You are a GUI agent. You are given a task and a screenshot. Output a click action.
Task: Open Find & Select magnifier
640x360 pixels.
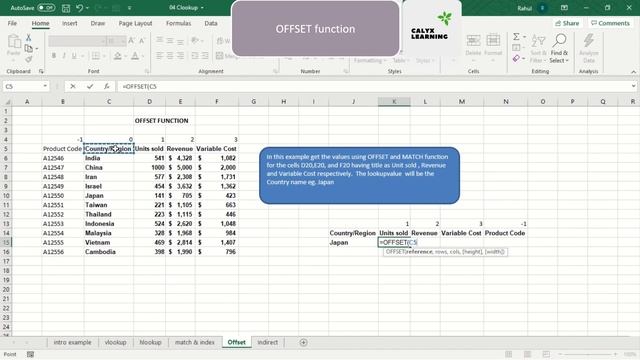click(559, 48)
